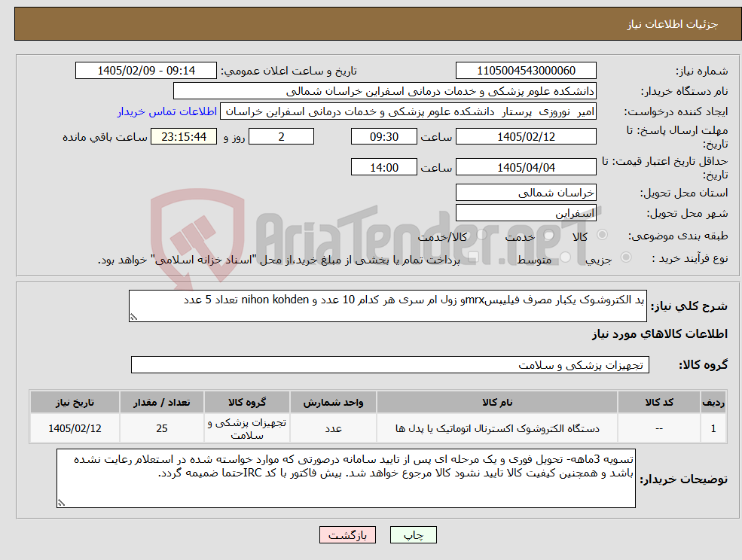Viewport: 742px width, 560px height.
Task: Click the buyer organization name field
Action: 385,91
